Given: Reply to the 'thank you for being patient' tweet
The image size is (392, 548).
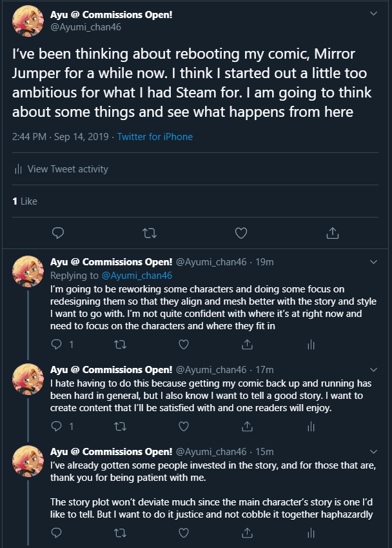Looking at the screenshot, I should [x=57, y=533].
